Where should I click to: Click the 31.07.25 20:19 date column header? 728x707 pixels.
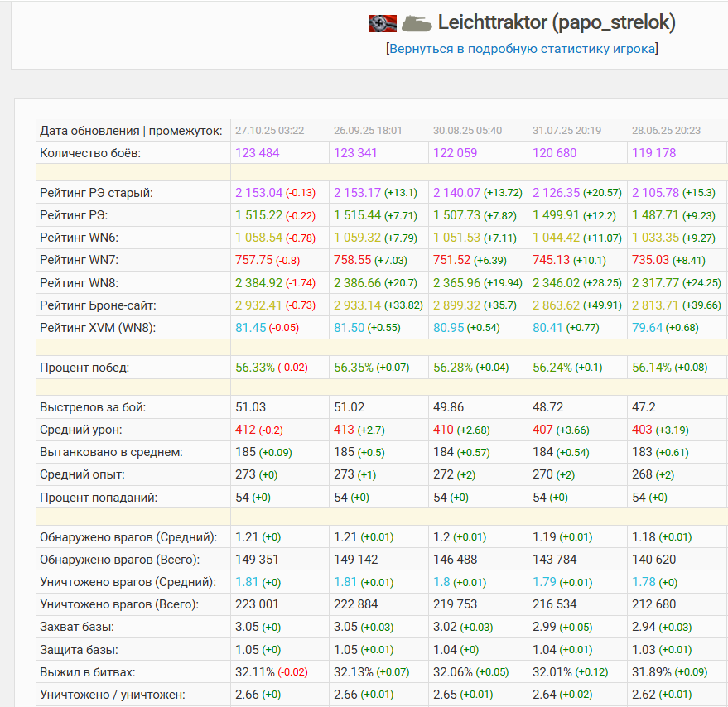click(x=566, y=131)
